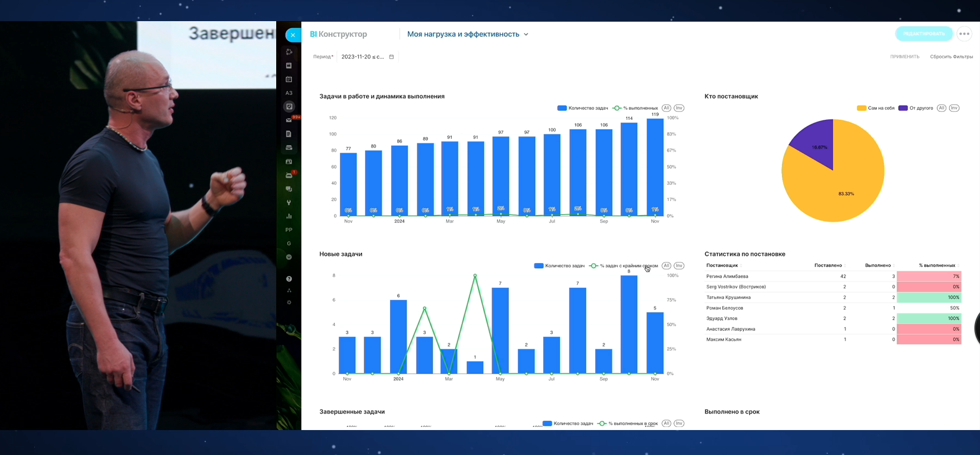
Task: Open the bar chart analytics sidebar icon
Action: pos(289,216)
